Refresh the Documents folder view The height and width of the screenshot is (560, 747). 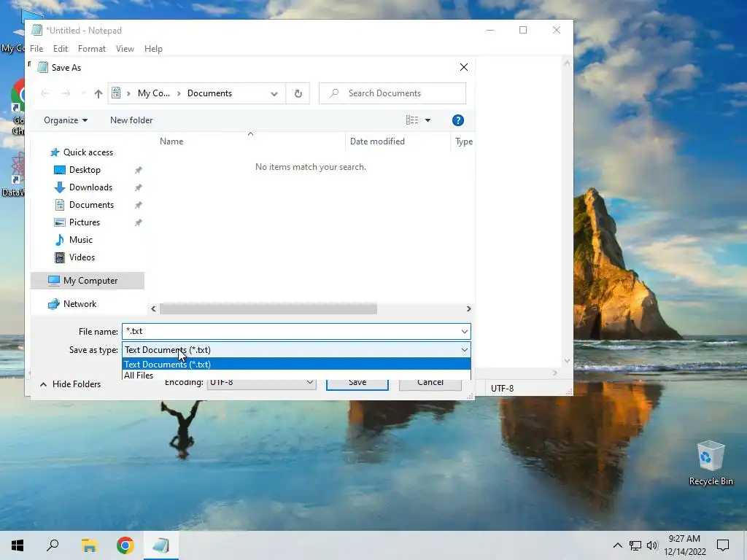(298, 93)
